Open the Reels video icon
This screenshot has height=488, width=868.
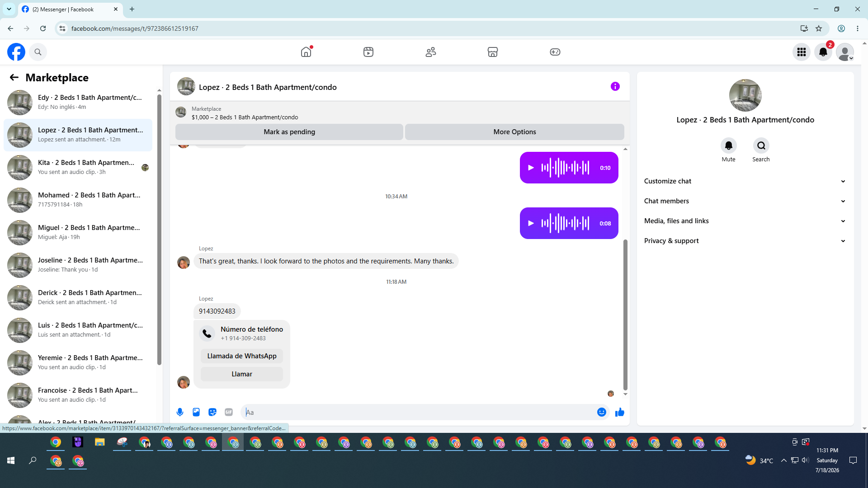[x=368, y=52]
